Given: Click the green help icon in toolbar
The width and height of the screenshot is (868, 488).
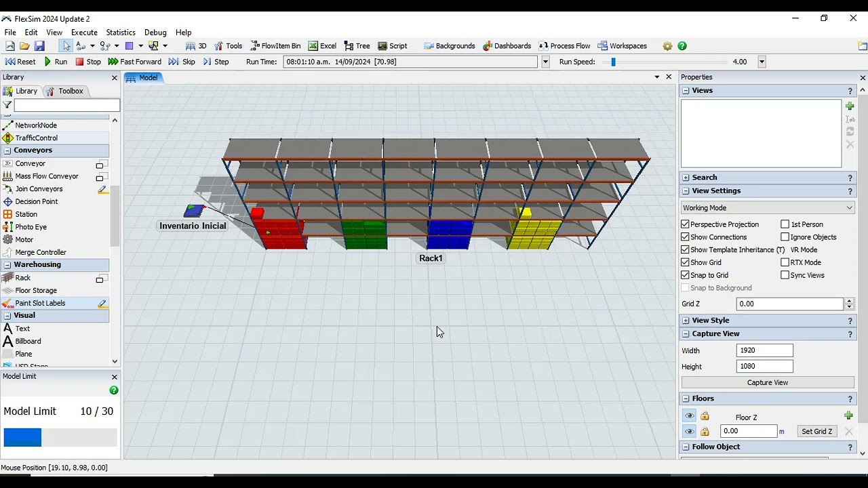Looking at the screenshot, I should (x=682, y=46).
